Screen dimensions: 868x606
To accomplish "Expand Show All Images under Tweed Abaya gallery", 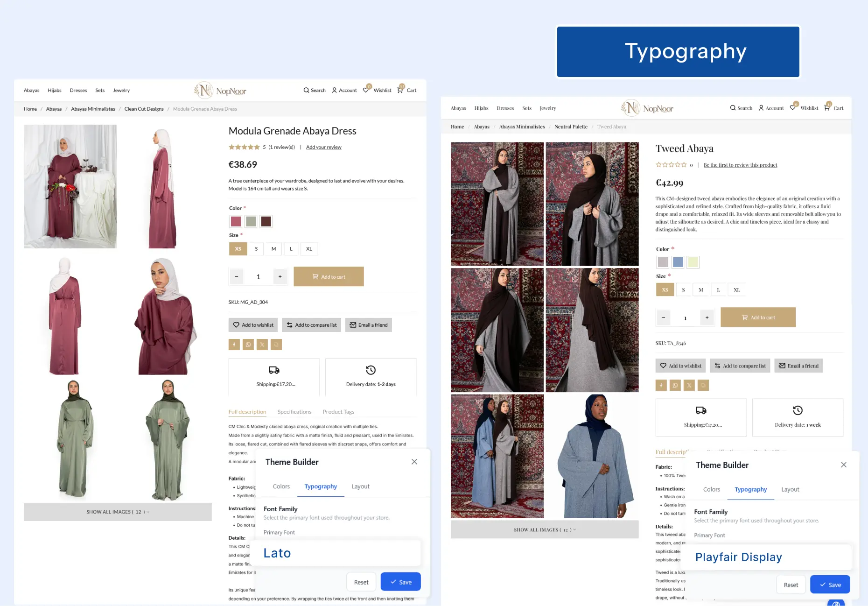I will [x=545, y=529].
